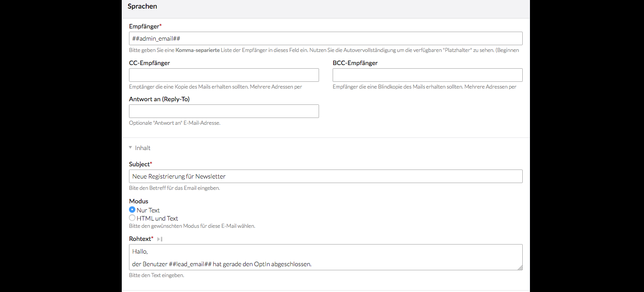Image resolution: width=644 pixels, height=292 pixels.
Task: Focus the CC-Empfänger text field
Action: coord(224,75)
